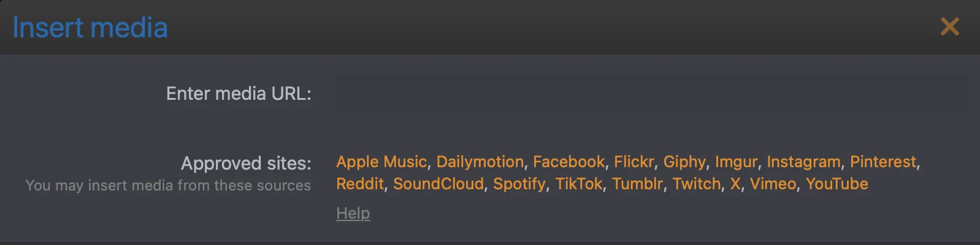This screenshot has height=245, width=980.
Task: Open the Twitch link
Action: pyautogui.click(x=696, y=184)
